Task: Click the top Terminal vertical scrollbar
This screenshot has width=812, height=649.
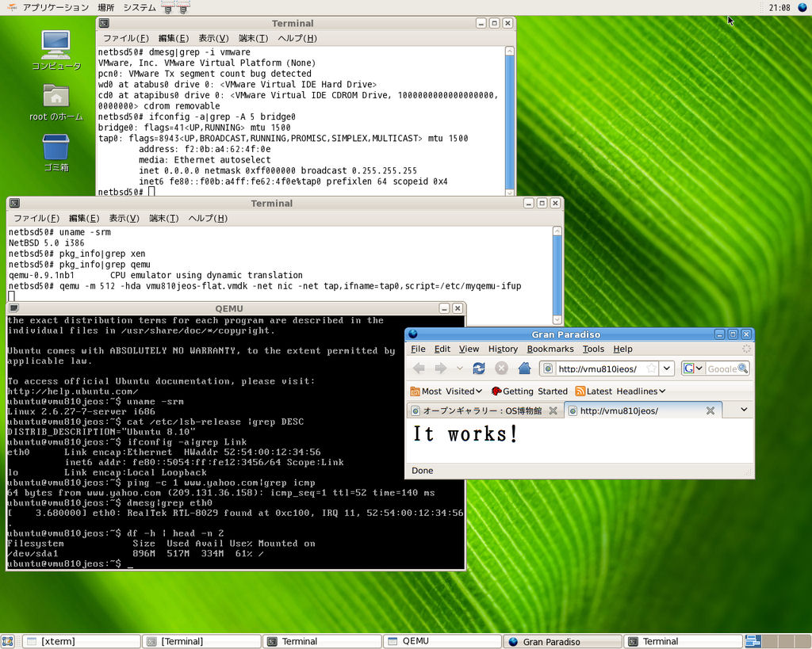Action: click(510, 121)
